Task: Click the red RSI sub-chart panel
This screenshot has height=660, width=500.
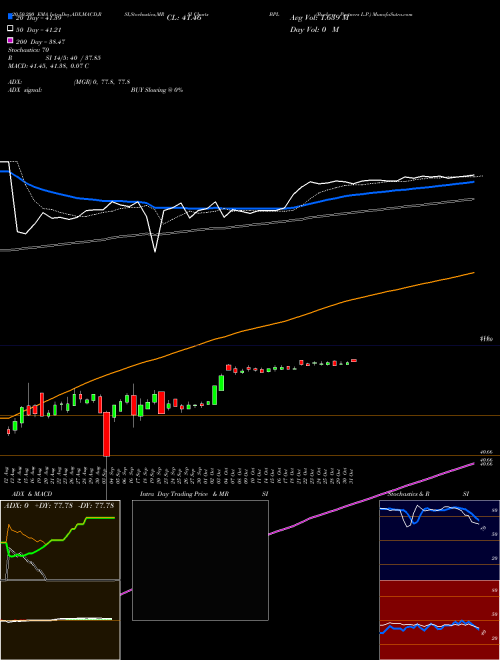Action: pos(439,620)
